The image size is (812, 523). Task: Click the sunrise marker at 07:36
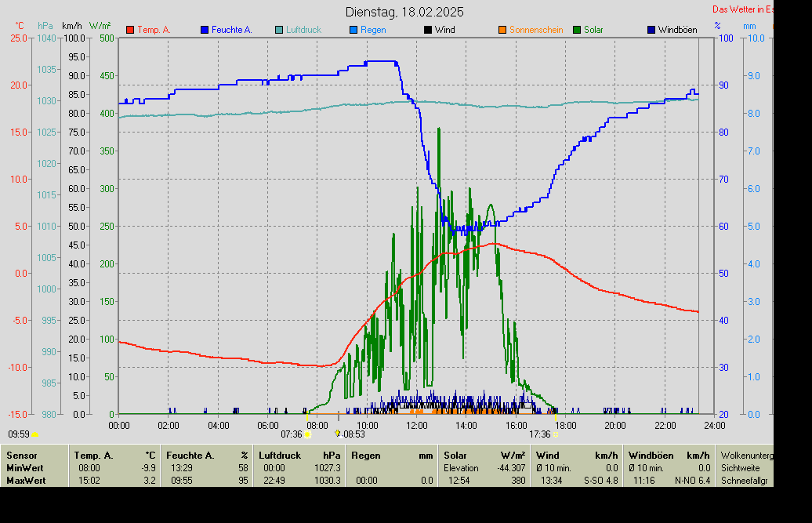(x=308, y=434)
